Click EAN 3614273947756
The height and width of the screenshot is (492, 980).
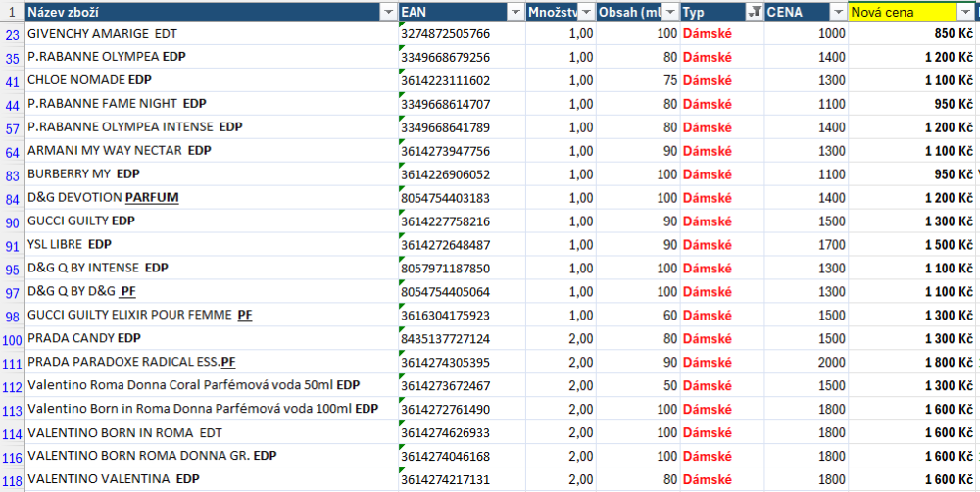click(462, 151)
